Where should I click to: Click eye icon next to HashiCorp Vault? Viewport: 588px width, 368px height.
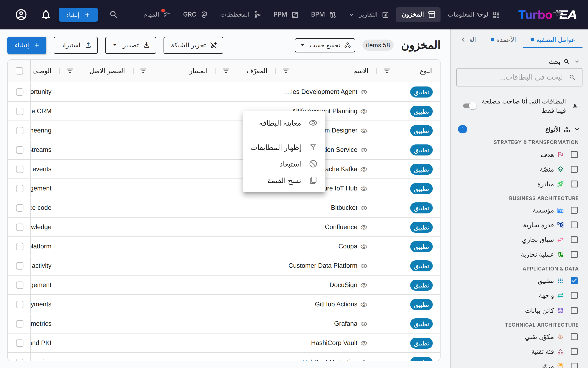(364, 343)
